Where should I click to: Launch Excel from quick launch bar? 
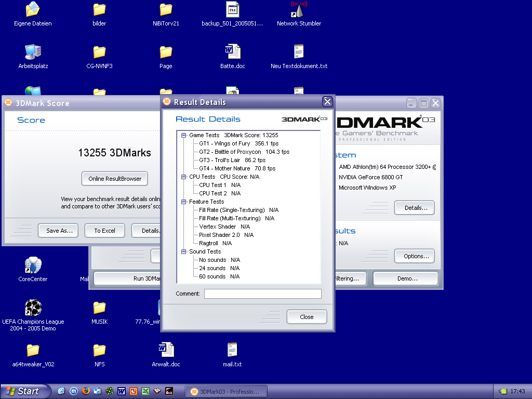(145, 391)
